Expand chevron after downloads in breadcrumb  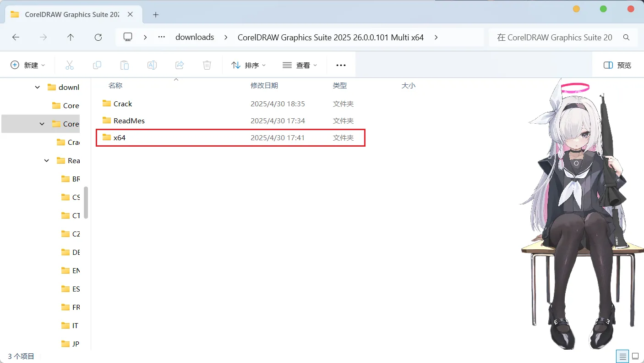tap(226, 38)
